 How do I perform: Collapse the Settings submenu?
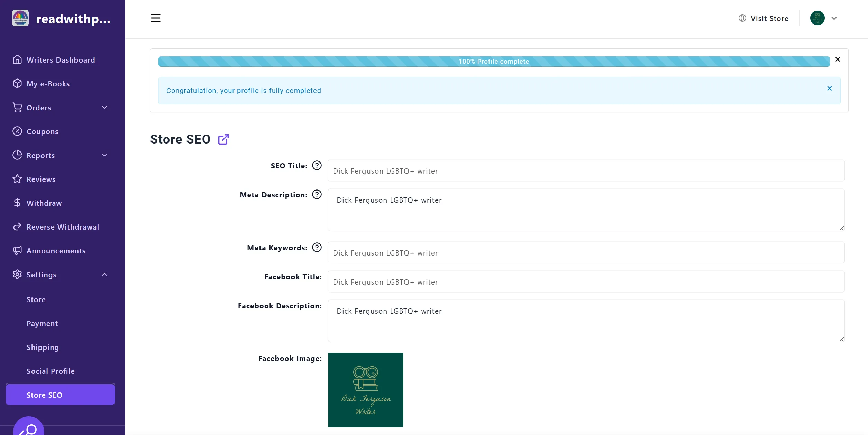point(104,275)
